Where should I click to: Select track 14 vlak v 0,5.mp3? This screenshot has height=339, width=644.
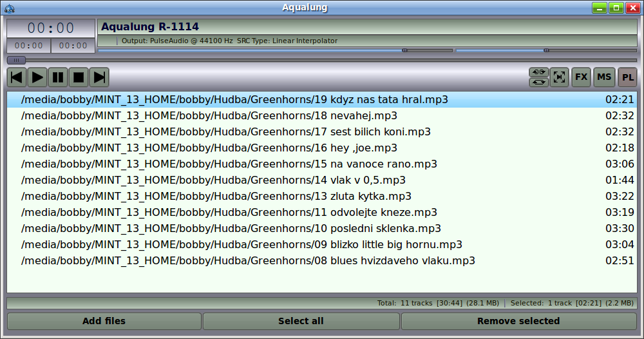tap(322, 180)
